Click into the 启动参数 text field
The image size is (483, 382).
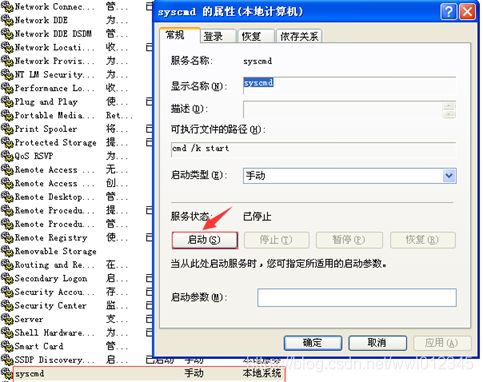pos(357,297)
